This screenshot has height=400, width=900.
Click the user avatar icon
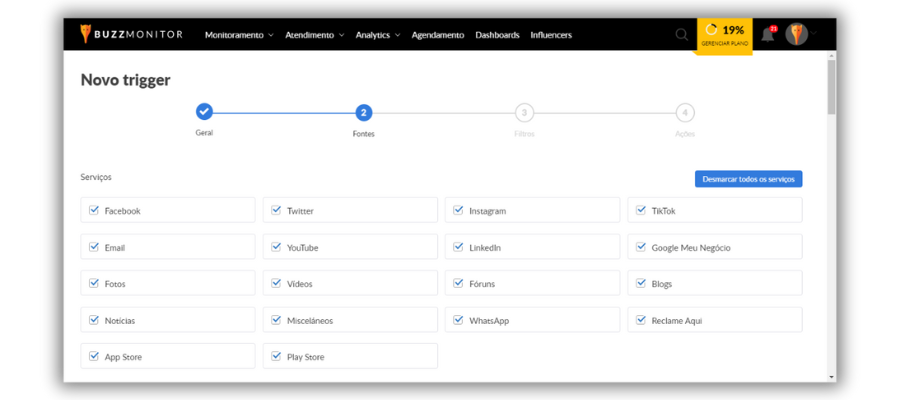click(796, 34)
